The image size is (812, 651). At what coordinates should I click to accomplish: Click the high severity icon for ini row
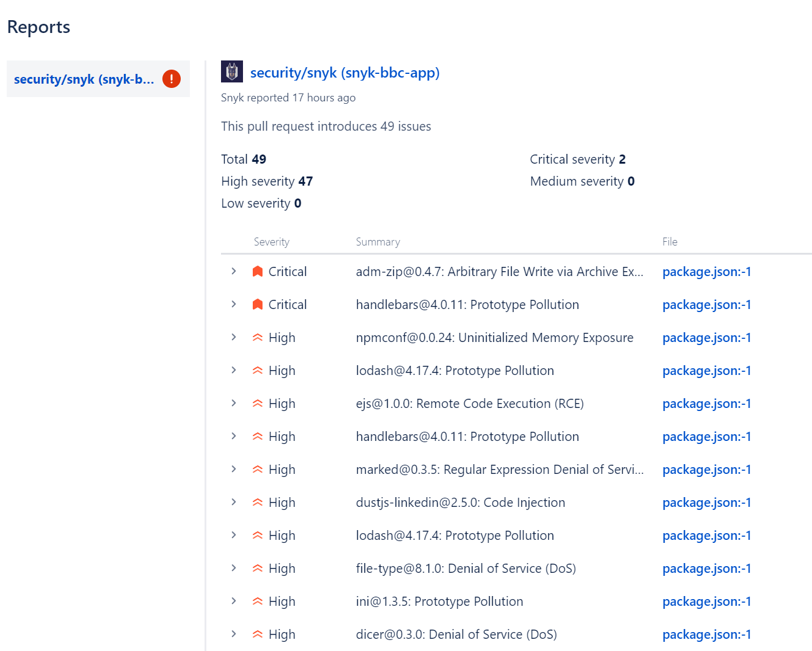(x=258, y=602)
